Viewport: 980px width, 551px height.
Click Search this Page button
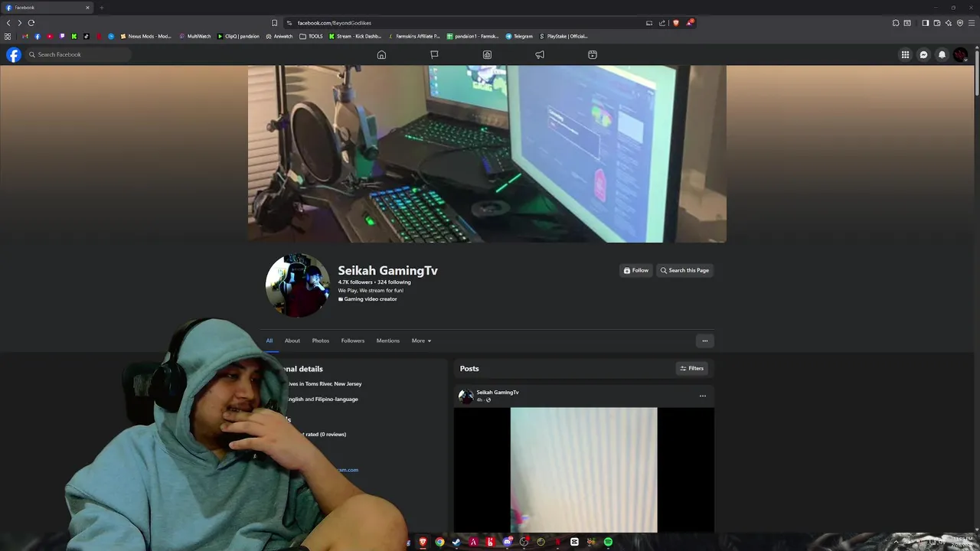pyautogui.click(x=684, y=270)
